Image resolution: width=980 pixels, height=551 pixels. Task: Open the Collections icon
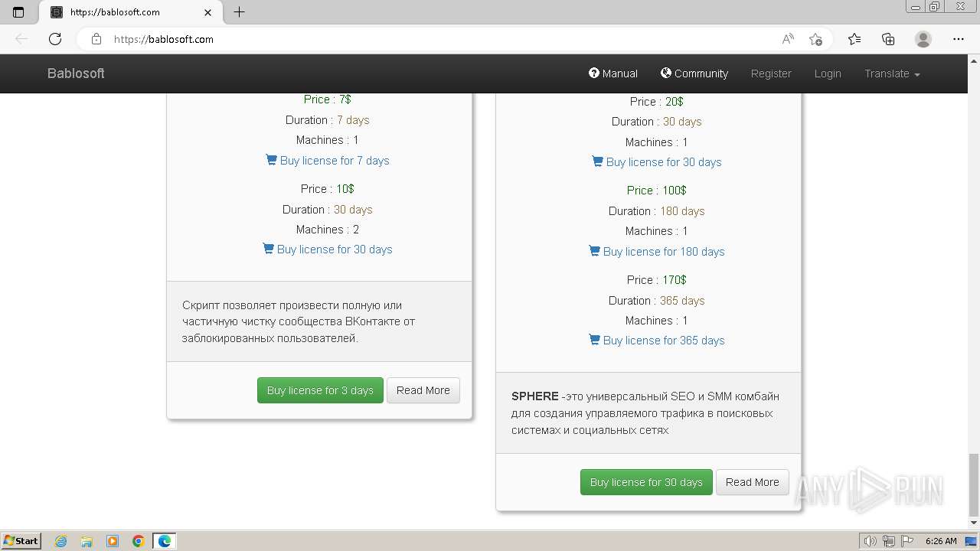(x=888, y=39)
